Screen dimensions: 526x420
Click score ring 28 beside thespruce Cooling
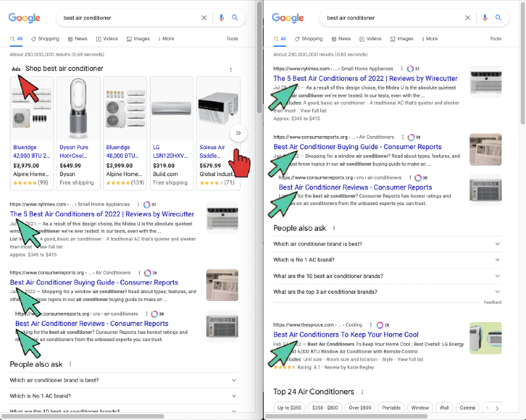coord(380,325)
